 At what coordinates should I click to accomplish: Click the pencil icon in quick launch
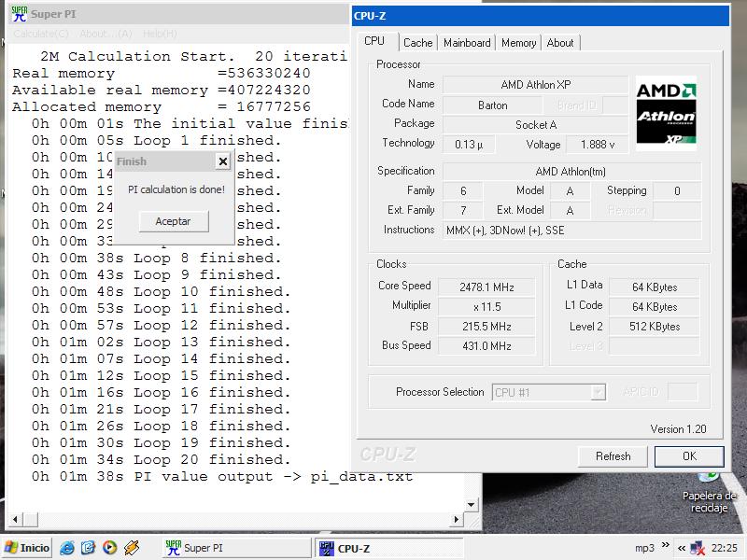click(x=132, y=548)
